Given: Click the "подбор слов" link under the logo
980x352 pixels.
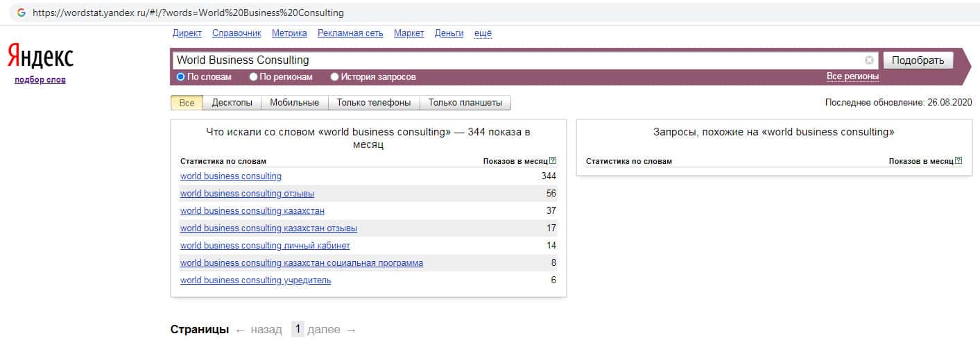Looking at the screenshot, I should coord(40,80).
